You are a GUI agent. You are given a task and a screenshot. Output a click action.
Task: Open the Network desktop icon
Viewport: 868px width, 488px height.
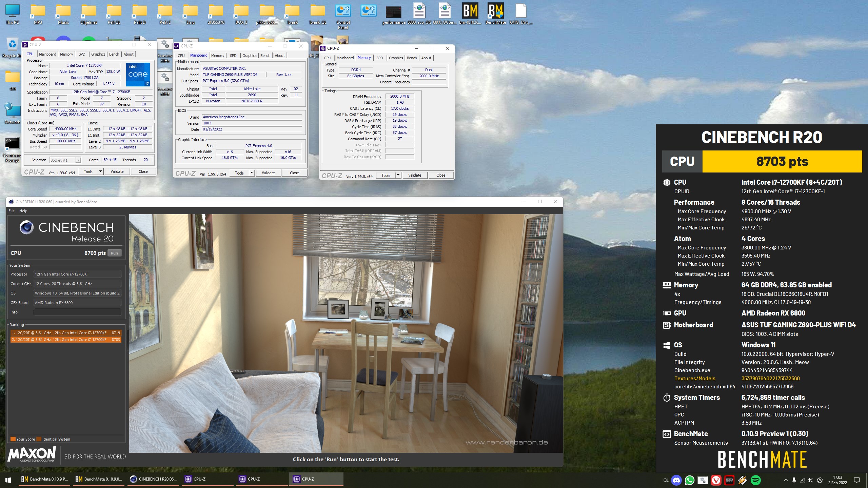tap(13, 114)
